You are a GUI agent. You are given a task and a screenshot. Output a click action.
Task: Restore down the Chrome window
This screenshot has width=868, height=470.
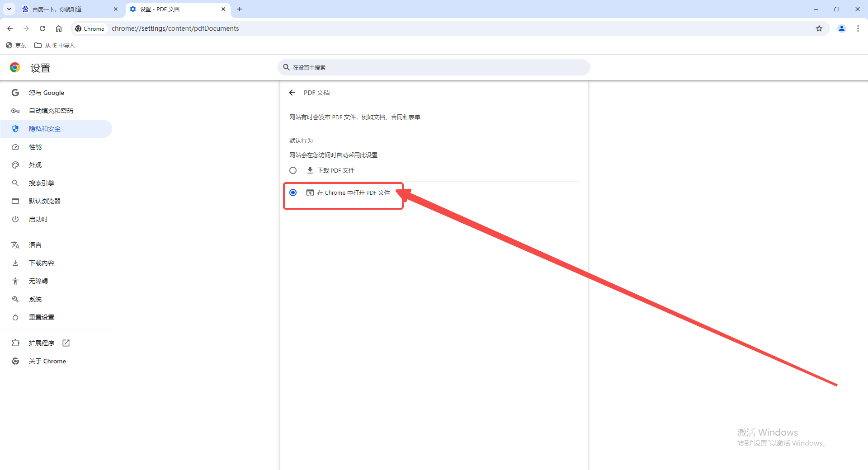point(837,9)
